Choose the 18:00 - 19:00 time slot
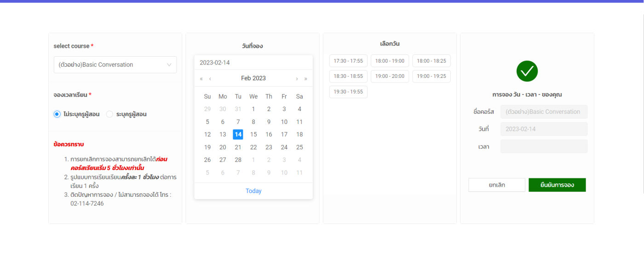Screen dimensions: 644x253 [390, 61]
